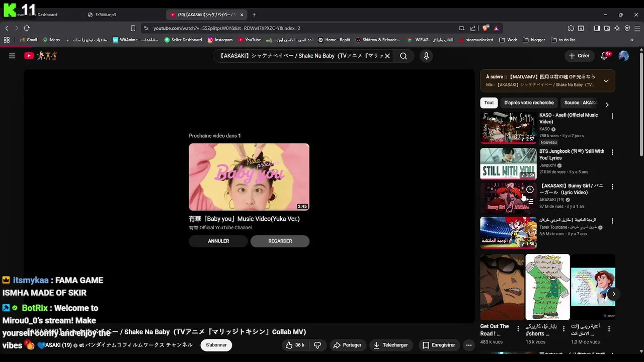644x362 pixels.
Task: Select the D'après votre recherche chip
Action: coord(529,103)
